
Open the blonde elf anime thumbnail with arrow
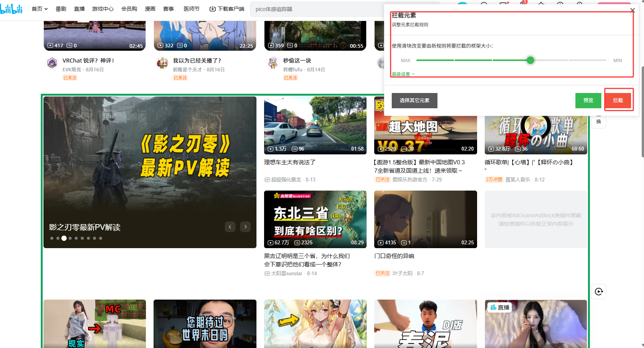click(315, 324)
